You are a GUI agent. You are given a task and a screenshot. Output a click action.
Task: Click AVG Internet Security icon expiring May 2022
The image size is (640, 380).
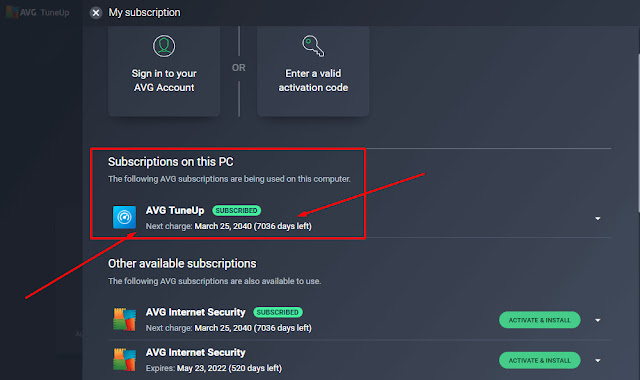pos(124,360)
